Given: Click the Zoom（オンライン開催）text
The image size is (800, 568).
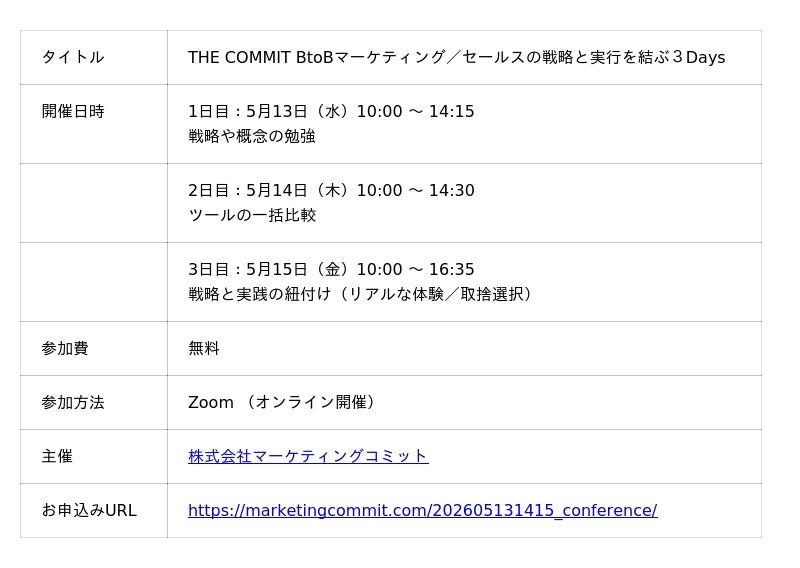Looking at the screenshot, I should point(282,402).
